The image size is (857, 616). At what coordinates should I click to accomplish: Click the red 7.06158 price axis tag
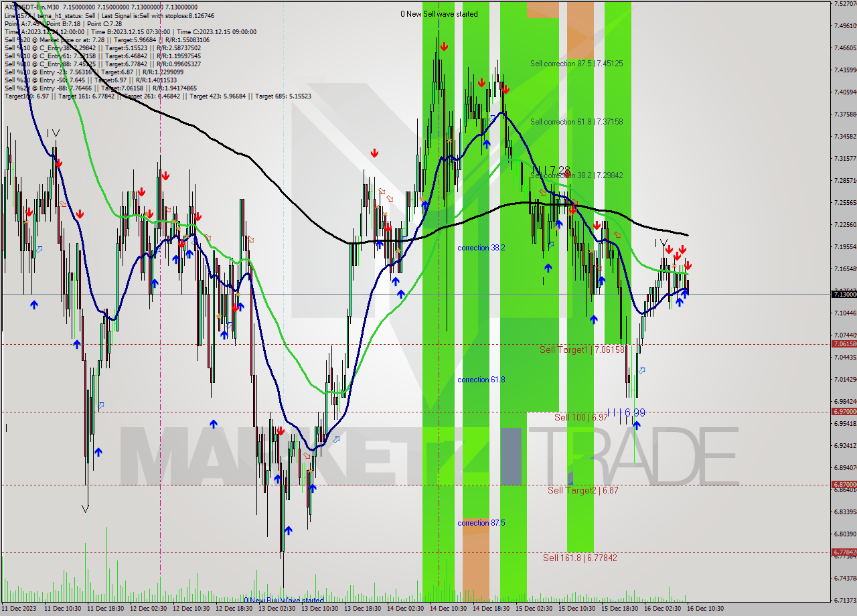point(844,343)
